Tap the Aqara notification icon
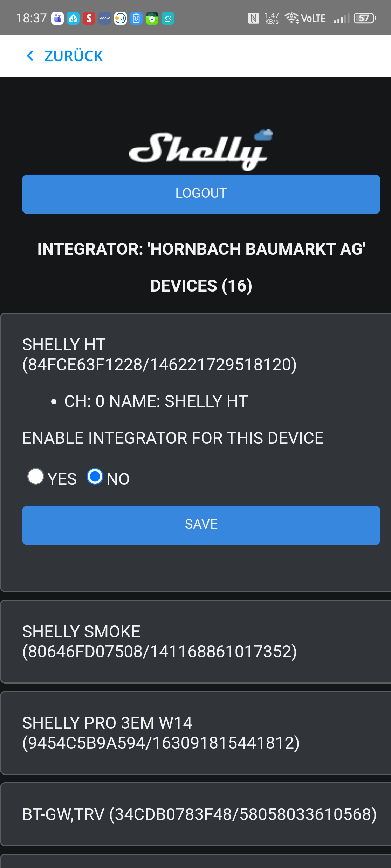Image resolution: width=391 pixels, height=868 pixels. [105, 18]
